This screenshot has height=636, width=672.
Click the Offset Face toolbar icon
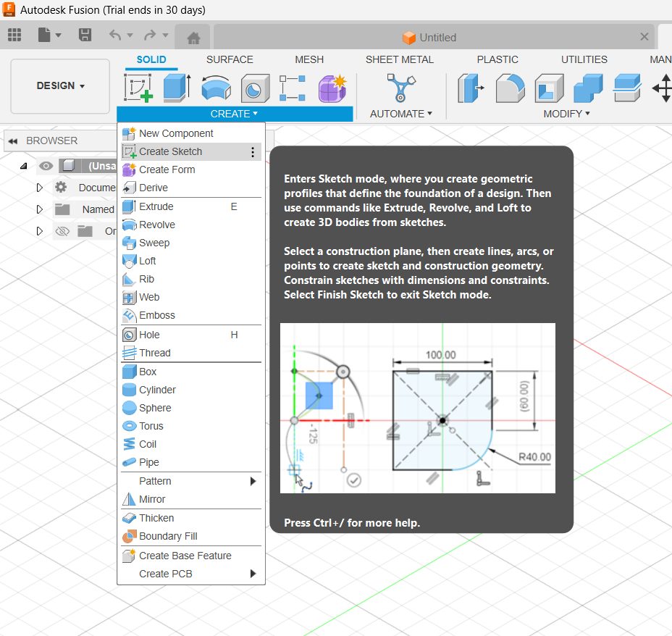[x=627, y=88]
